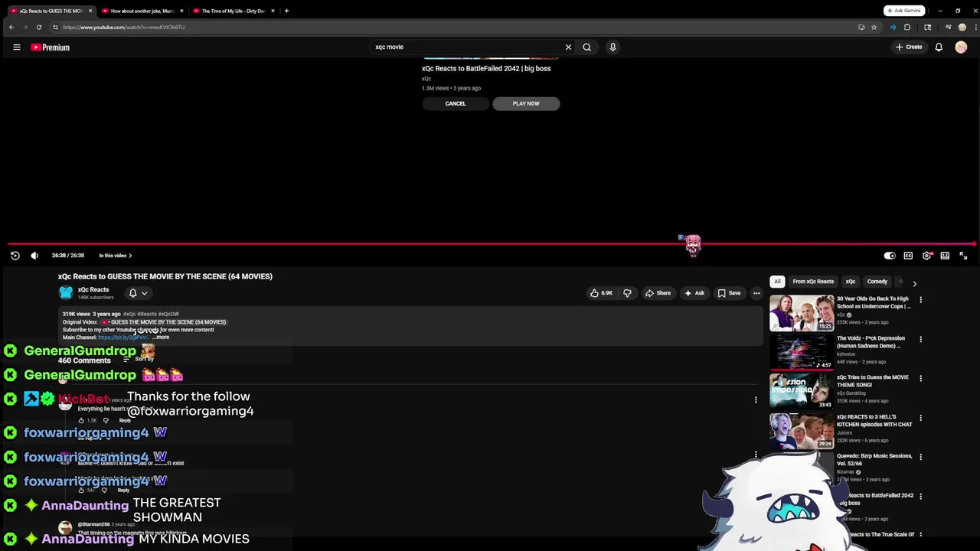The width and height of the screenshot is (980, 551).
Task: Install app icon in the address bar
Action: (x=861, y=28)
